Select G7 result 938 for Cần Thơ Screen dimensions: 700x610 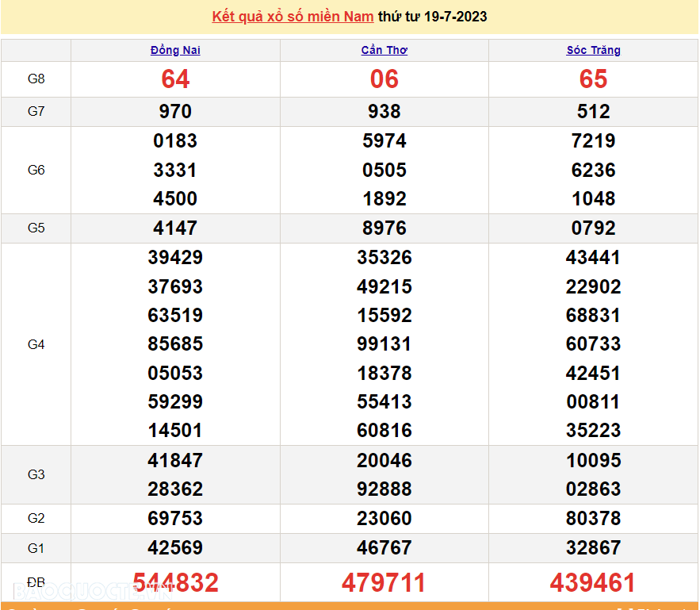tap(384, 112)
